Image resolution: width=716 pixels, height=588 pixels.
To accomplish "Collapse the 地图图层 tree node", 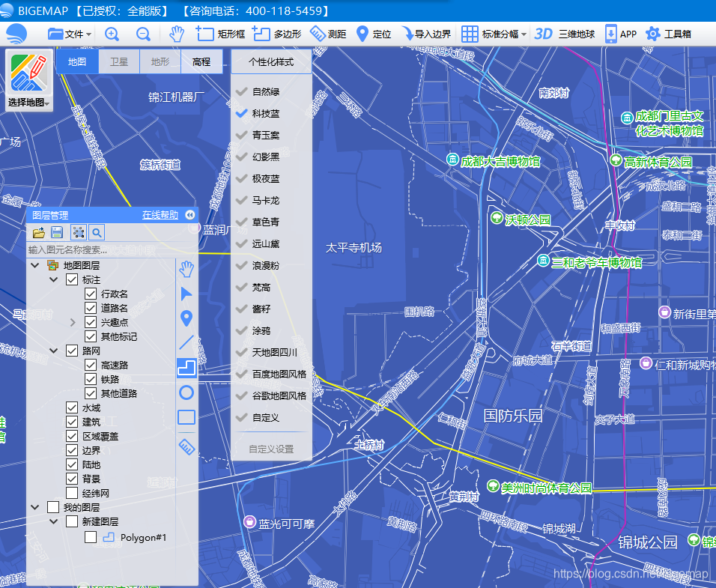I will (x=35, y=265).
